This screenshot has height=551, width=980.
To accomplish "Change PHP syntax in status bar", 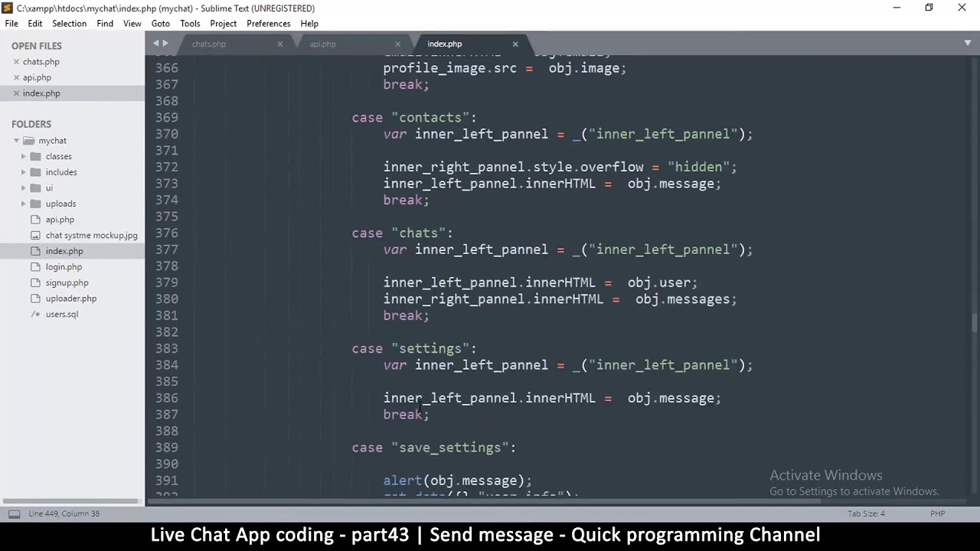I will [x=937, y=514].
